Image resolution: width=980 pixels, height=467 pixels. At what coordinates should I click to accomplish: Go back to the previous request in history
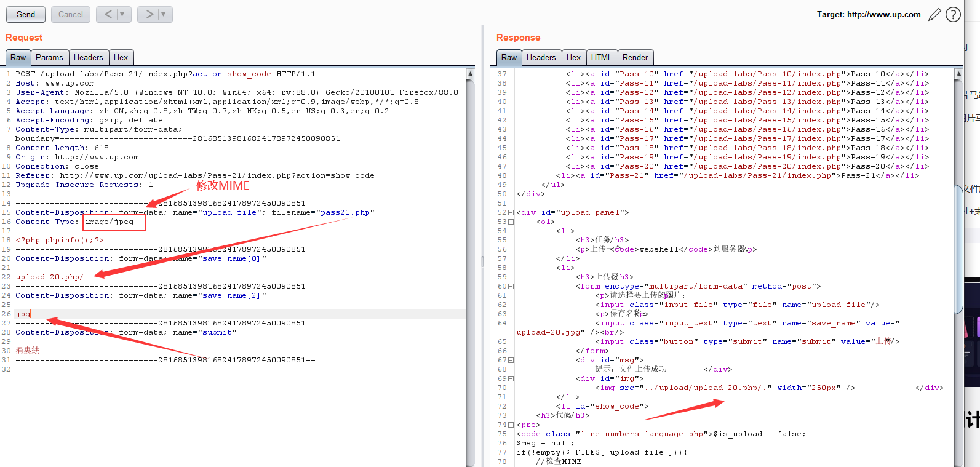point(108,14)
